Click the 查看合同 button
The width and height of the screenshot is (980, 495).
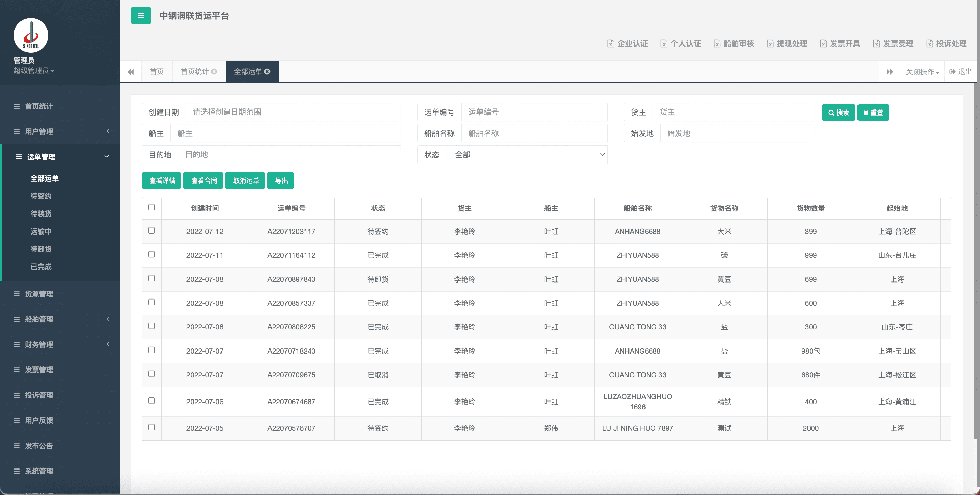[203, 181]
